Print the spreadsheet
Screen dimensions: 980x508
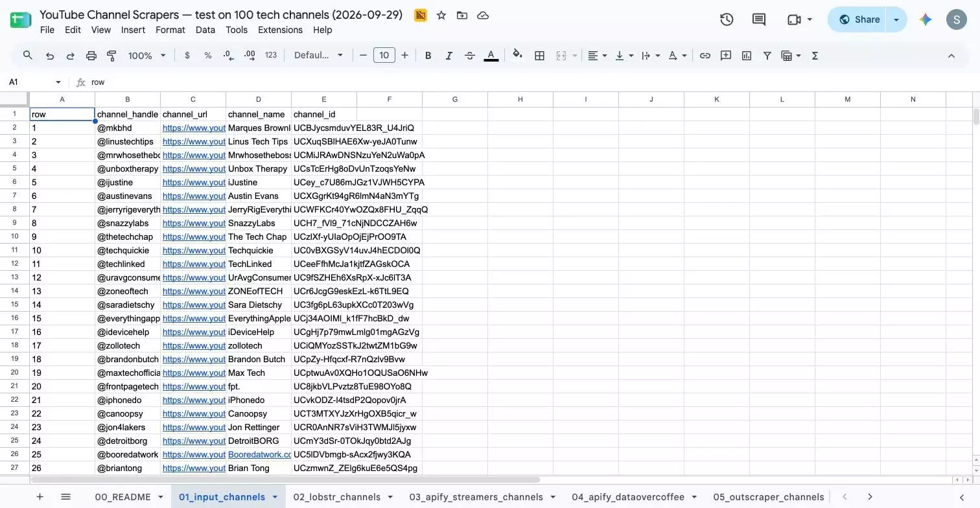(x=91, y=56)
